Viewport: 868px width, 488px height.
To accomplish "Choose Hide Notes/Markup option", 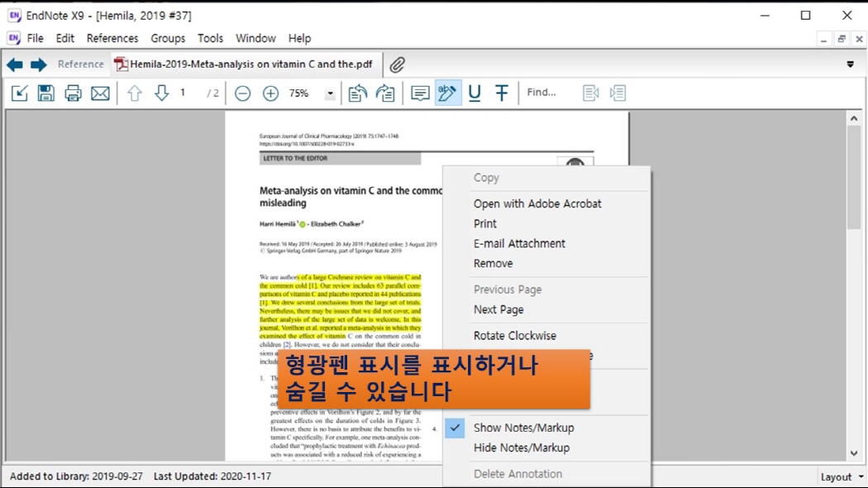I will pyautogui.click(x=522, y=447).
